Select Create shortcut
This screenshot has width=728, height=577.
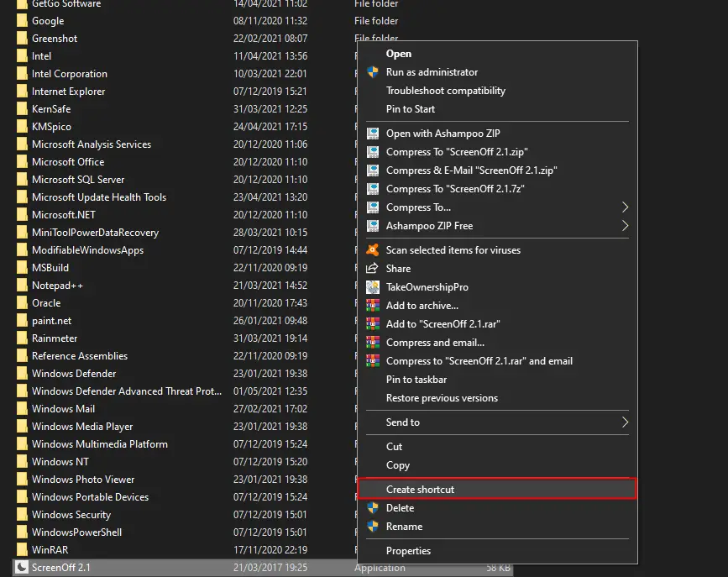click(497, 489)
